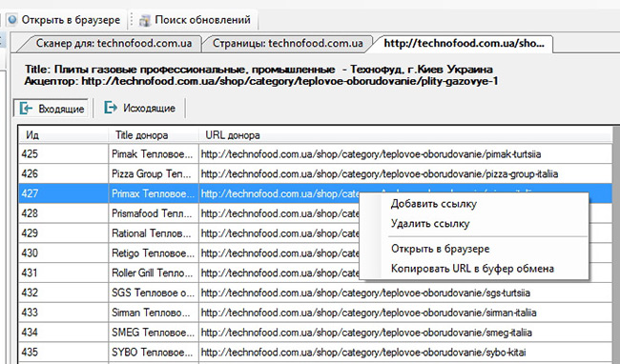Select the siman-italiia donor row

(x=315, y=313)
